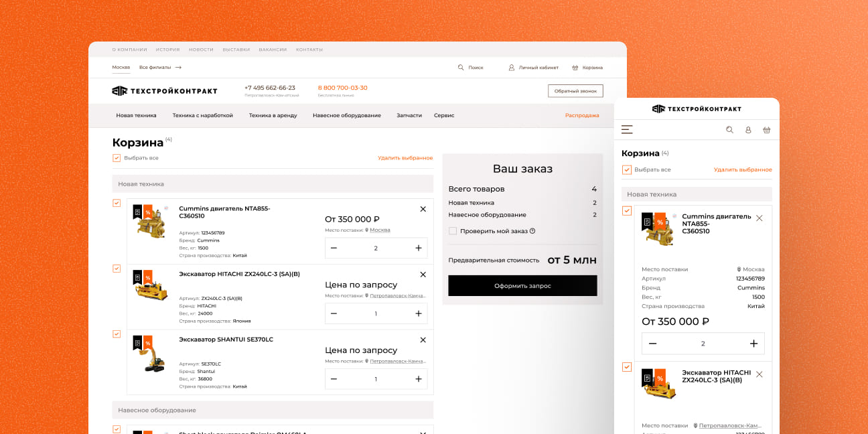Click the search icon in mobile header
Image resolution: width=868 pixels, height=434 pixels.
pyautogui.click(x=730, y=130)
